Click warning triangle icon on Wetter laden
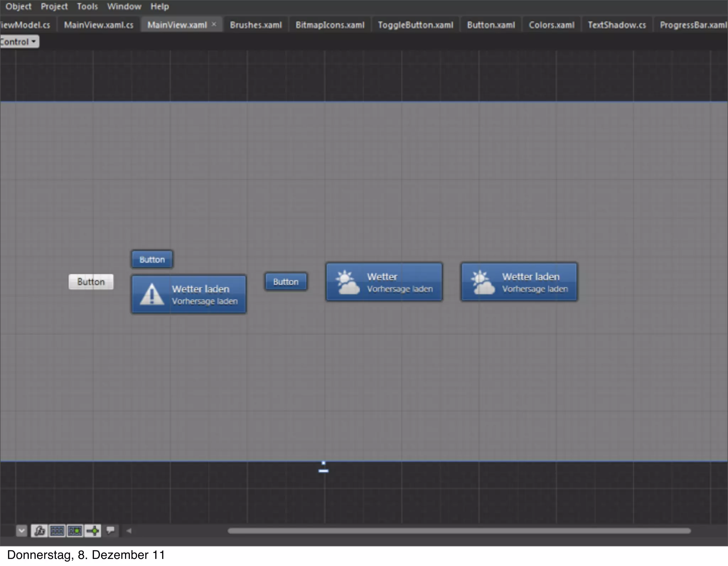Viewport: 728px width, 566px height. (152, 294)
